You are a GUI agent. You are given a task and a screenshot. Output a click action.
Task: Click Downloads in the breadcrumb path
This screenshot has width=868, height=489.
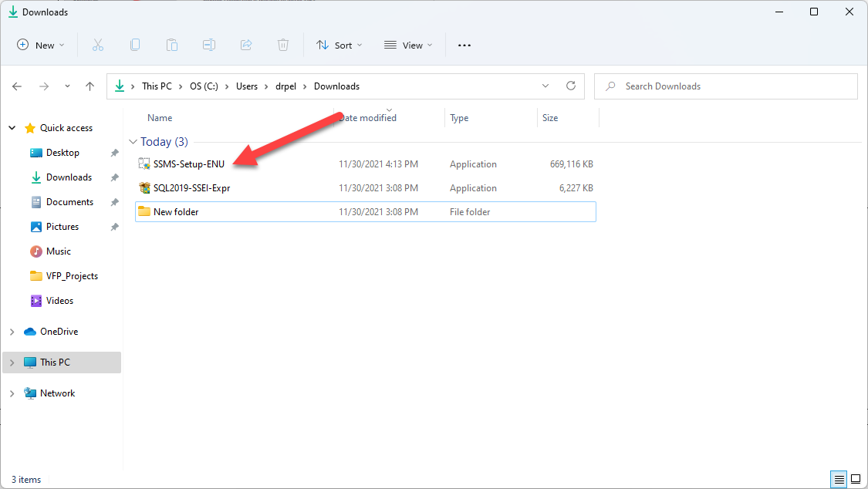[336, 86]
